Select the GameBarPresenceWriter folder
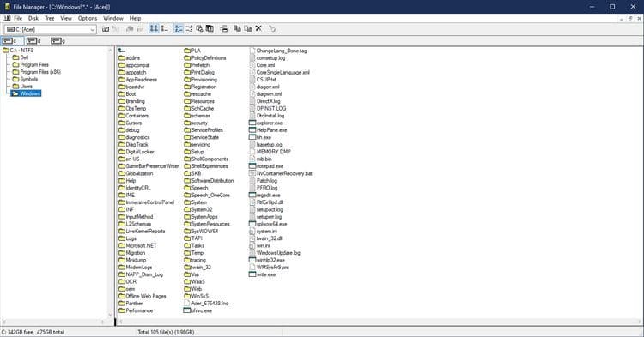Viewport: 644px width, 337px height. coord(149,166)
